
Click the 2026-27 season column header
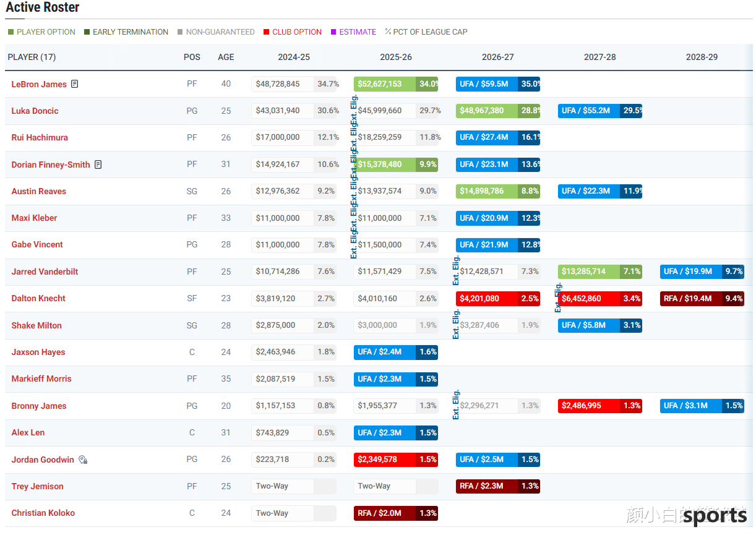[x=498, y=57]
